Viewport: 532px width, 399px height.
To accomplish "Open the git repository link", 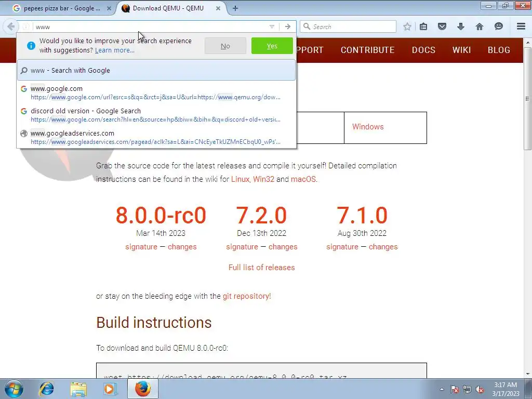I will pos(247,296).
